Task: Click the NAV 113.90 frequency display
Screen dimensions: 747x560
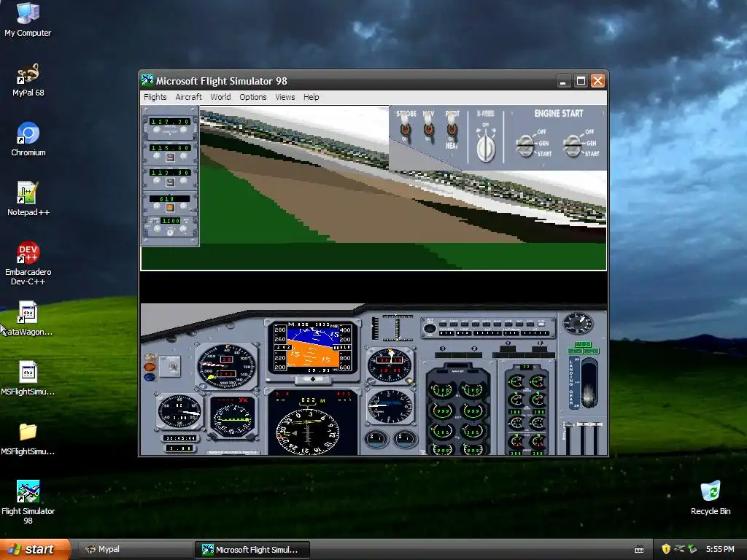Action: point(170,172)
